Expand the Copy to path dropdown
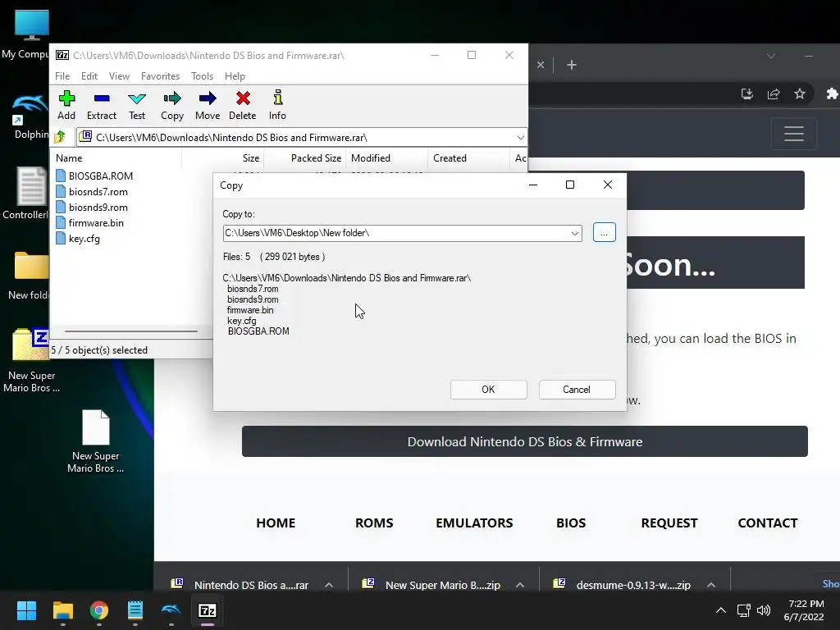Screen dimensions: 840x630 pyautogui.click(x=575, y=233)
